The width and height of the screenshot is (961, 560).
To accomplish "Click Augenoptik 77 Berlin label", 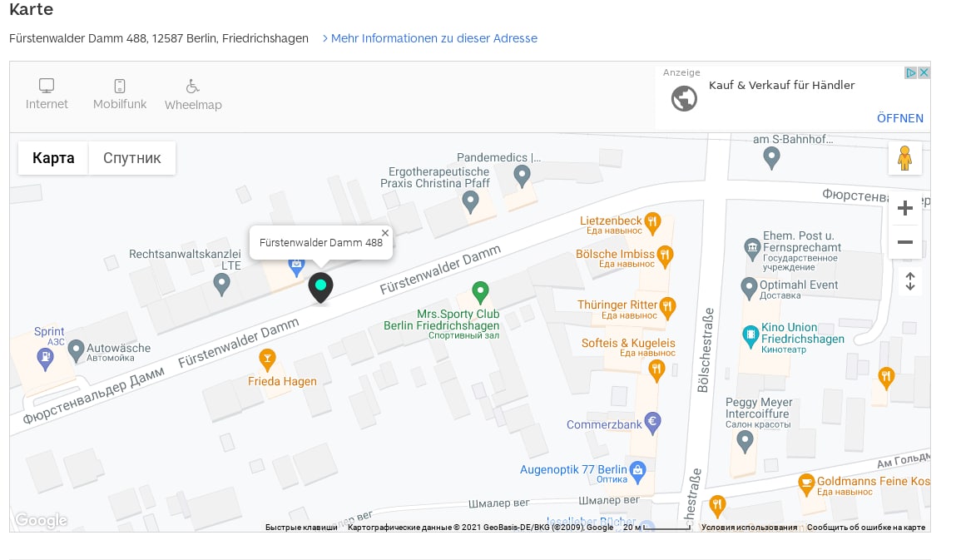I will pos(573,469).
